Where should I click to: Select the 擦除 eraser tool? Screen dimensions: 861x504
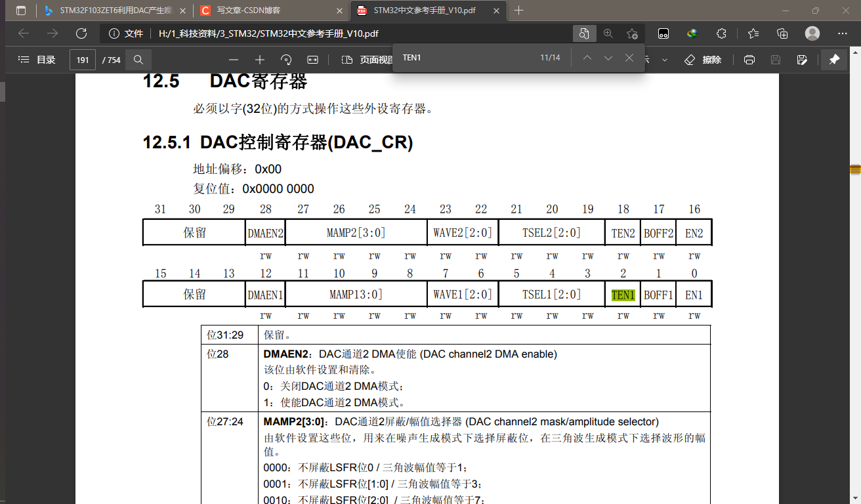coord(703,60)
